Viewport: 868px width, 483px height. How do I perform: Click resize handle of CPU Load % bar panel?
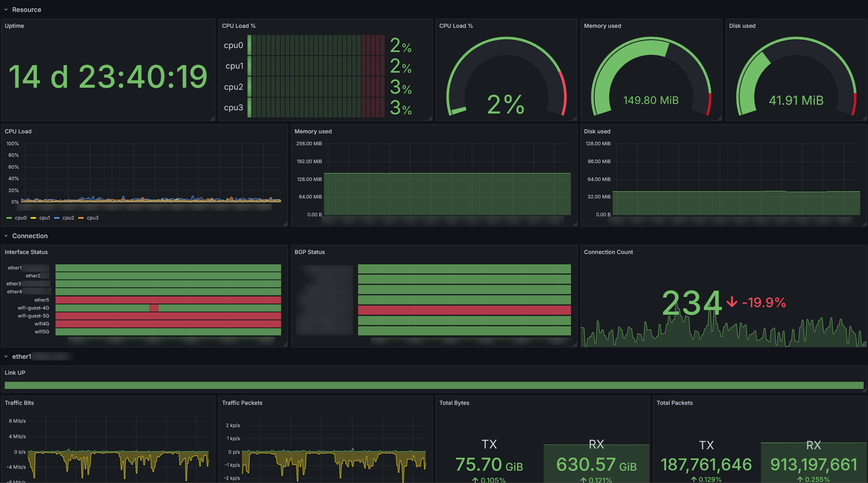[x=430, y=119]
